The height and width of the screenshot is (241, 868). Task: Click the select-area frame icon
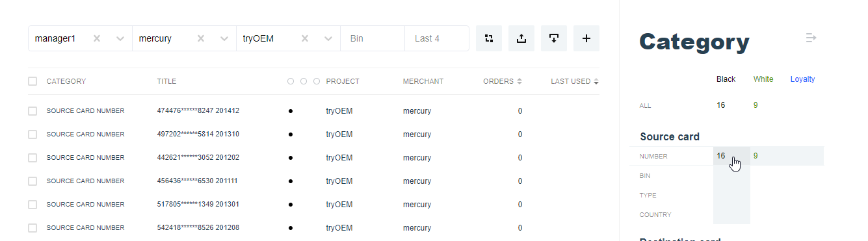pos(489,38)
